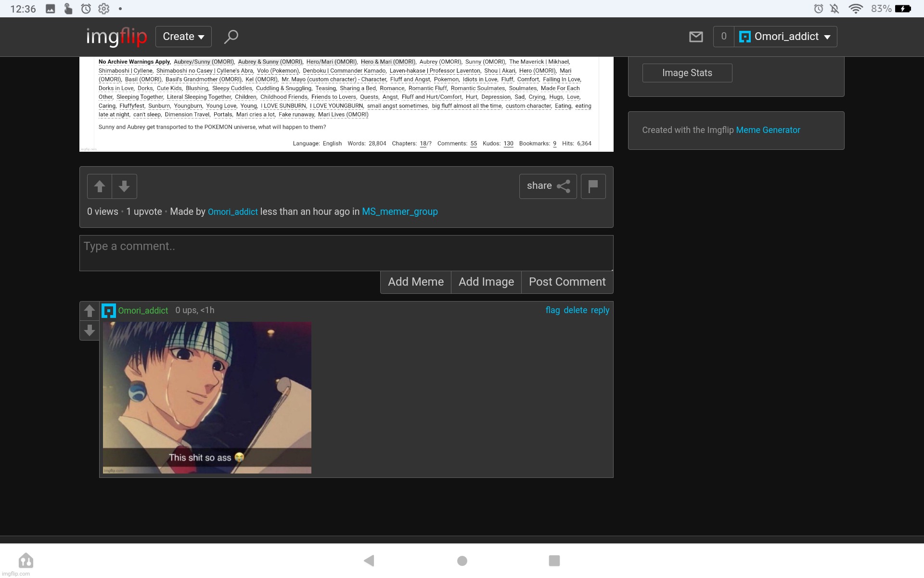Upvote the meme post

100,186
